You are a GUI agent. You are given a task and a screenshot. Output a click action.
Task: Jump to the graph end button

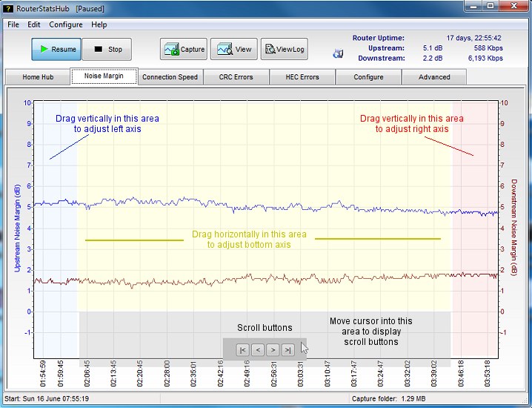[x=288, y=350]
